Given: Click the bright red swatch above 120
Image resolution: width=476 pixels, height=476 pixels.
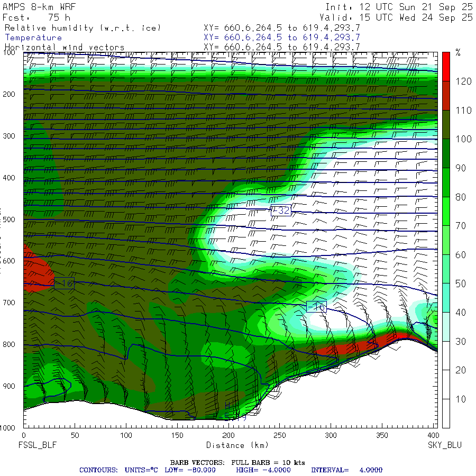Looking at the screenshot, I should click(446, 67).
